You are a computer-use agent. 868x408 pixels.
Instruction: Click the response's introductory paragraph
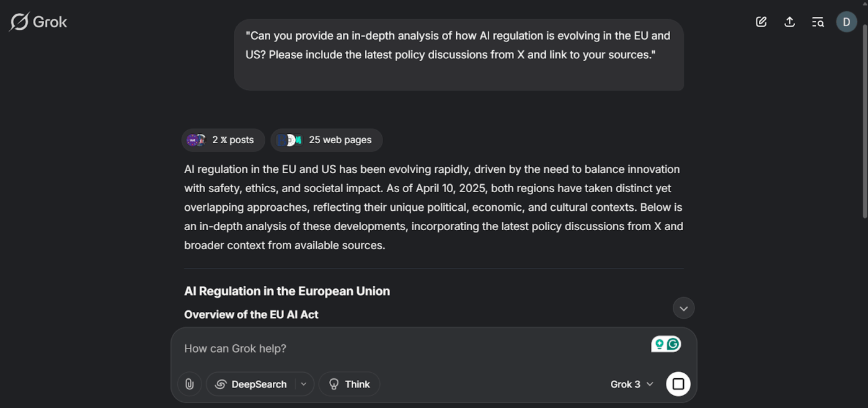click(x=433, y=207)
